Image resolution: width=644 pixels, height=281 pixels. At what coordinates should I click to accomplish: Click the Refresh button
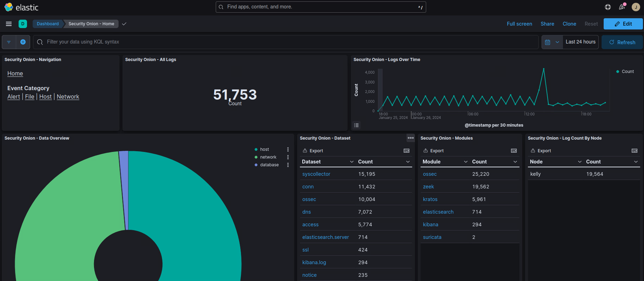tap(622, 42)
